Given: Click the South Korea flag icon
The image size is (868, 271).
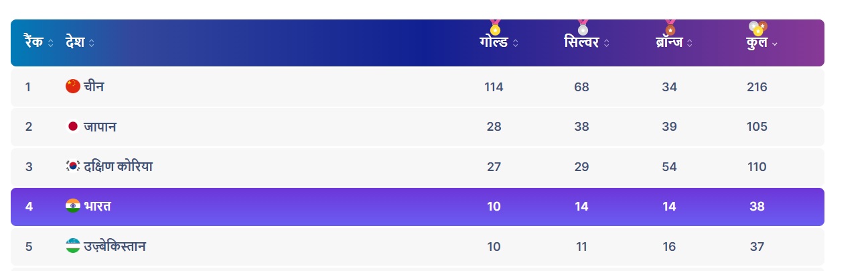Looking at the screenshot, I should point(73,166).
